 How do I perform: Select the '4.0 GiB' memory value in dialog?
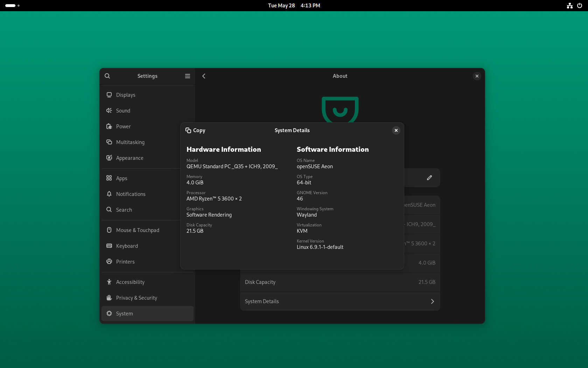tap(195, 183)
